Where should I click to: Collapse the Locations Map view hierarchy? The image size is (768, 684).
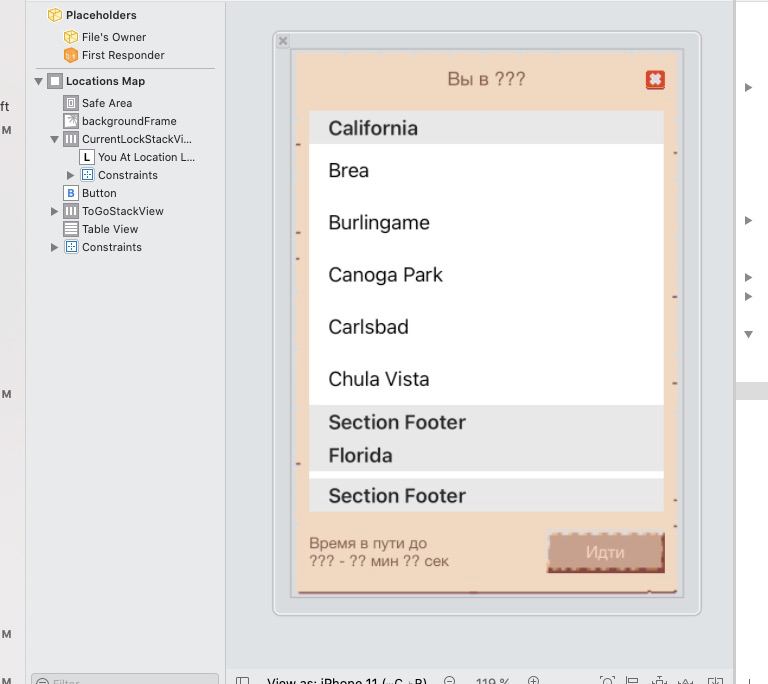click(38, 81)
